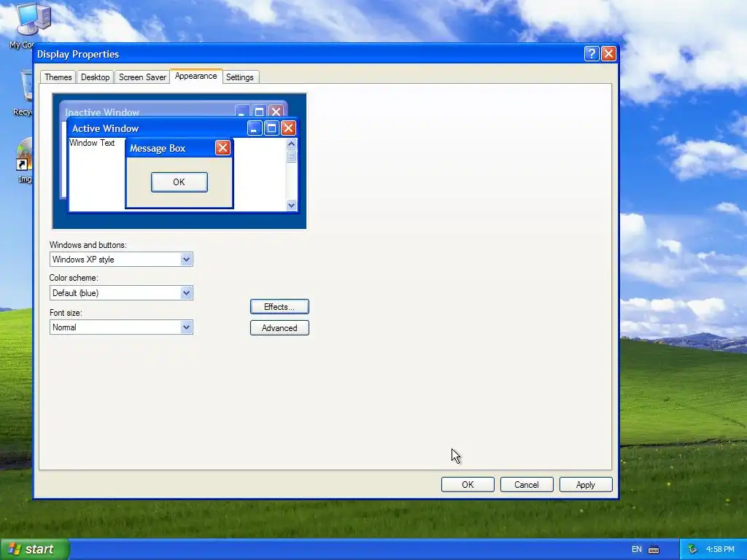Close the Display Properties window

(x=608, y=53)
